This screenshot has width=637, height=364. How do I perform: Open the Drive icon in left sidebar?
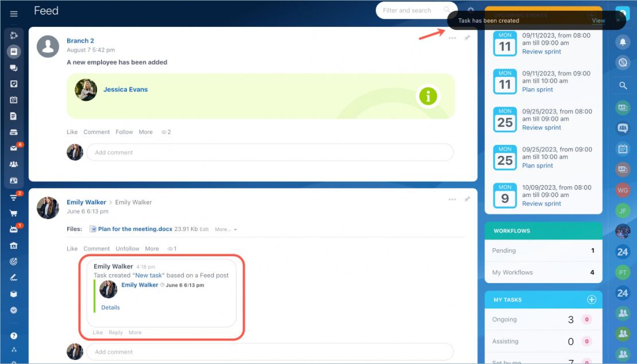(13, 132)
